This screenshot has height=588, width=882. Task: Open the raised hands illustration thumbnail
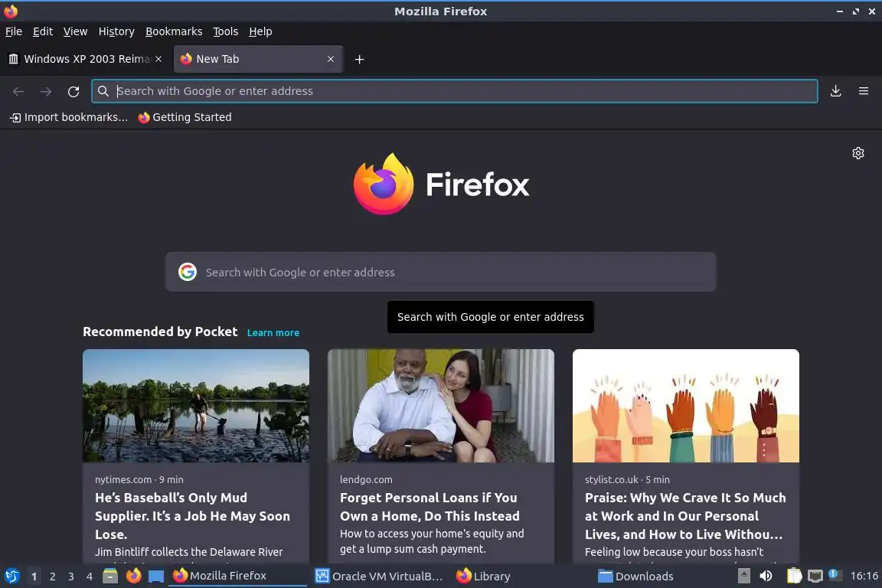point(686,406)
